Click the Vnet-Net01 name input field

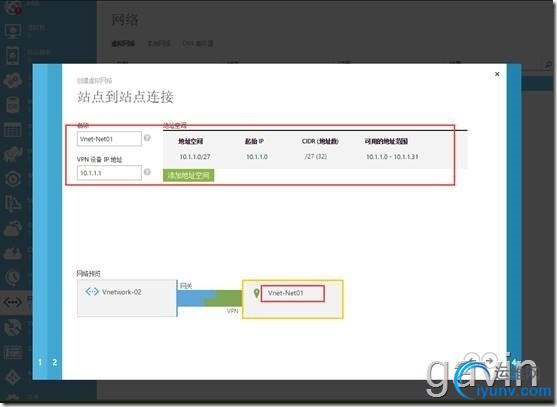(x=109, y=139)
